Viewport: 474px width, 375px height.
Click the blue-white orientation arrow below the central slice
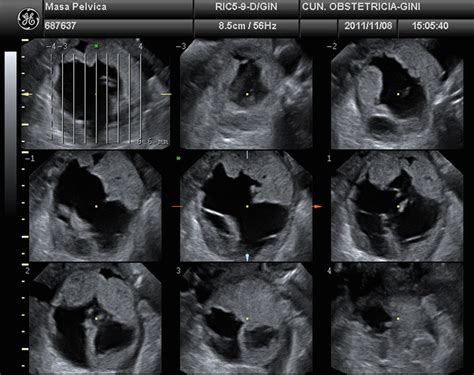(x=247, y=257)
